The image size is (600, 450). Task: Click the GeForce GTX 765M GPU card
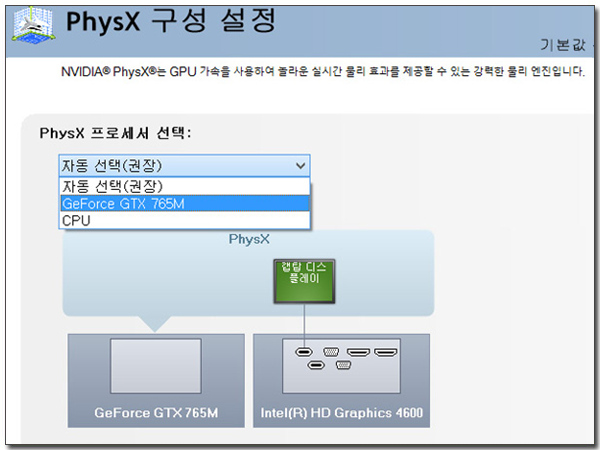156,380
